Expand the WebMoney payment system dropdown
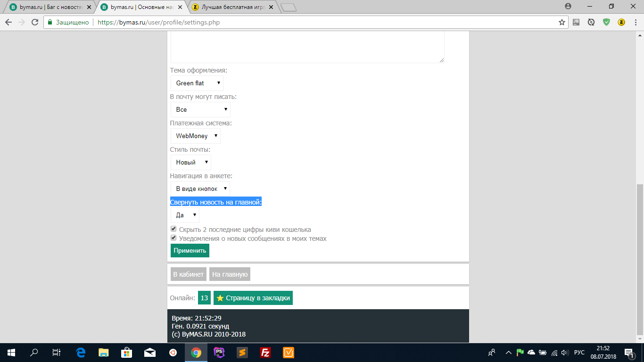644x362 pixels. [195, 136]
